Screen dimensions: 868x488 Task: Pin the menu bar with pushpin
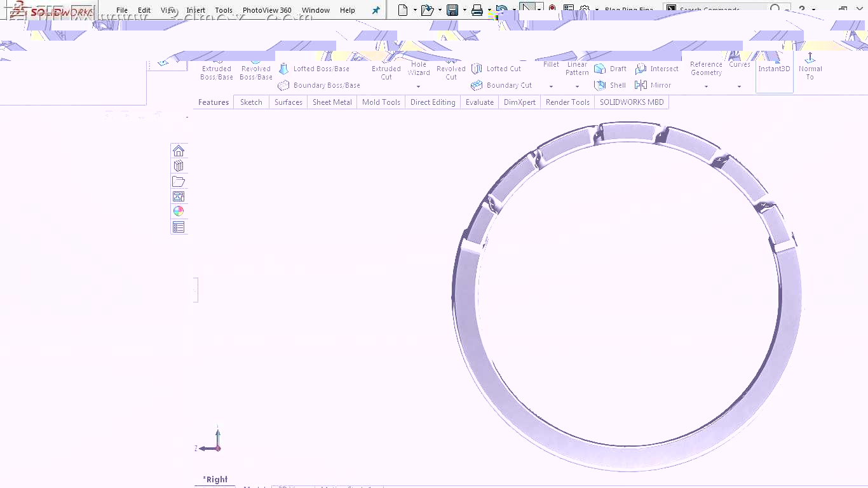coord(376,10)
